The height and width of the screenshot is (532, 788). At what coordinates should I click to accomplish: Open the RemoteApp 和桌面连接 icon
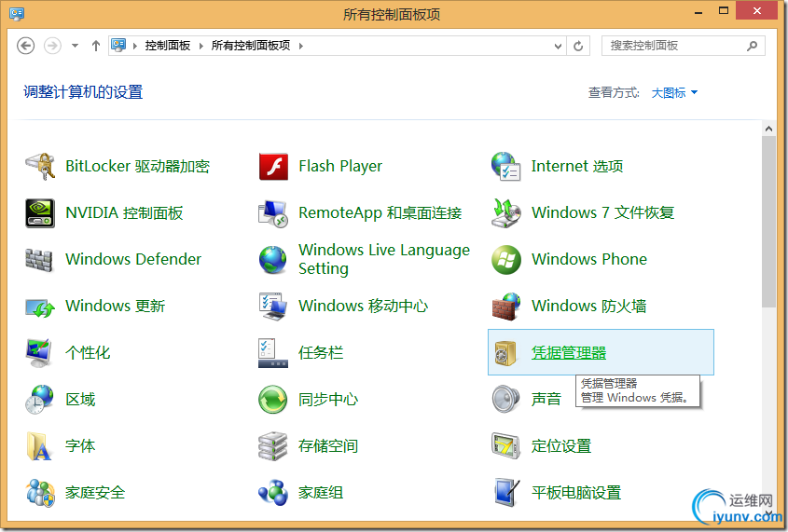(x=273, y=212)
